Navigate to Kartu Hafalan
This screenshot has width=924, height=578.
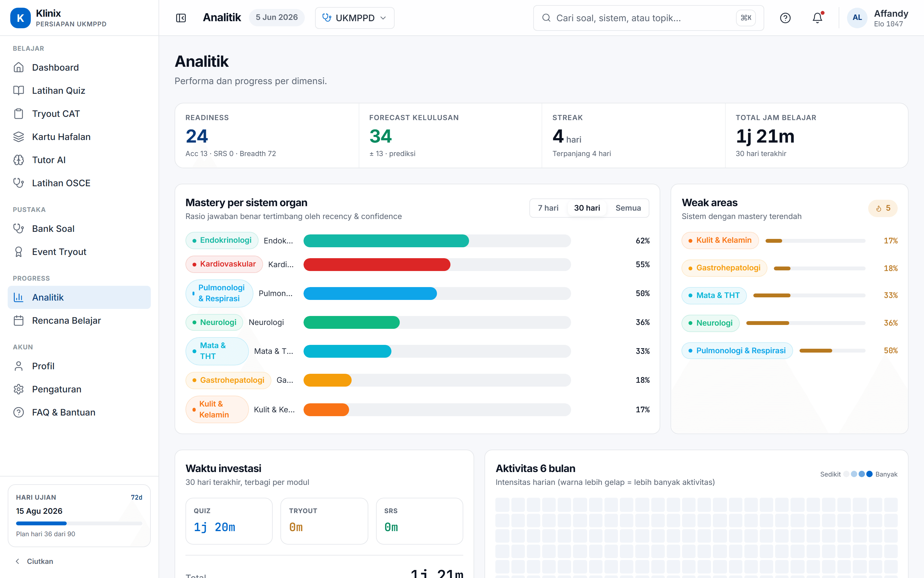[x=79, y=137]
